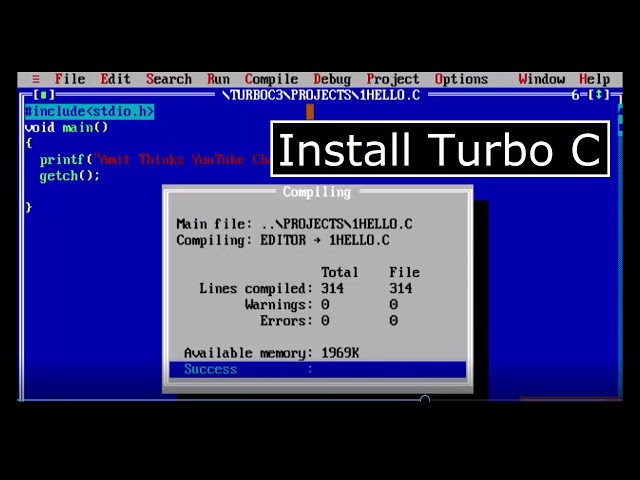Click the printf statement line
This screenshot has width=640, height=480.
coord(155,160)
